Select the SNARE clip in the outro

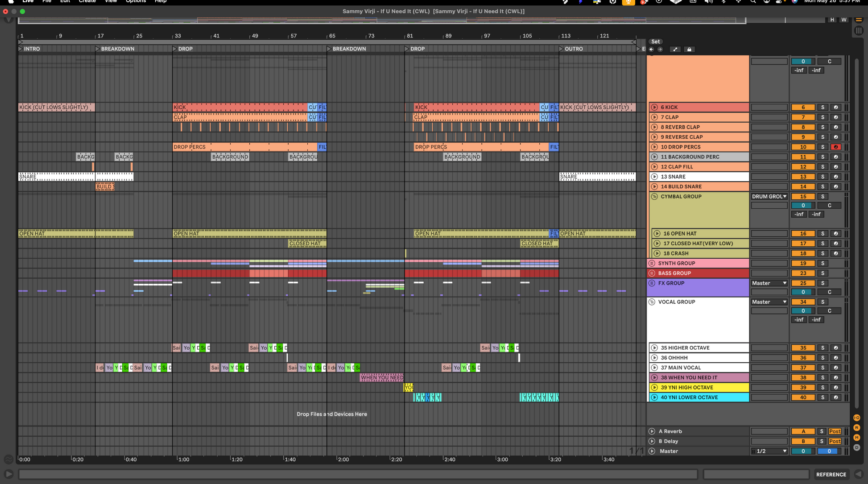598,177
